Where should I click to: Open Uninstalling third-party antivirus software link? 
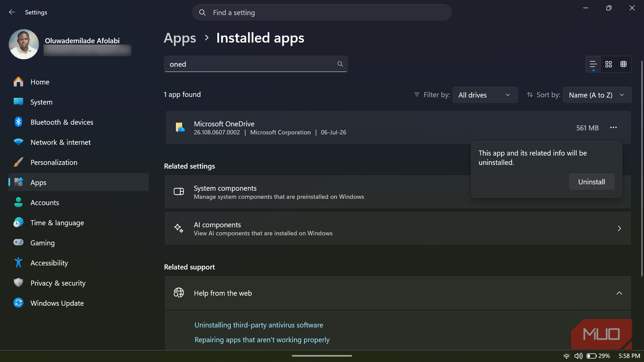259,325
